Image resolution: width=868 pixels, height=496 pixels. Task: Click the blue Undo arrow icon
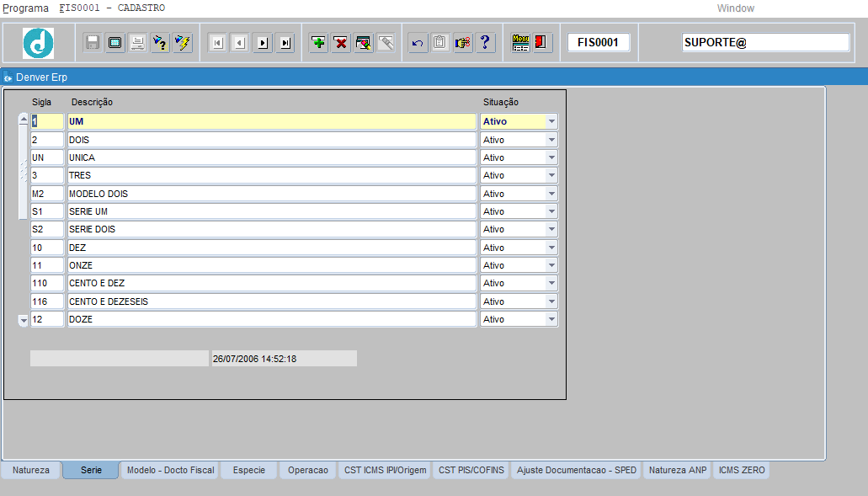[x=418, y=43]
